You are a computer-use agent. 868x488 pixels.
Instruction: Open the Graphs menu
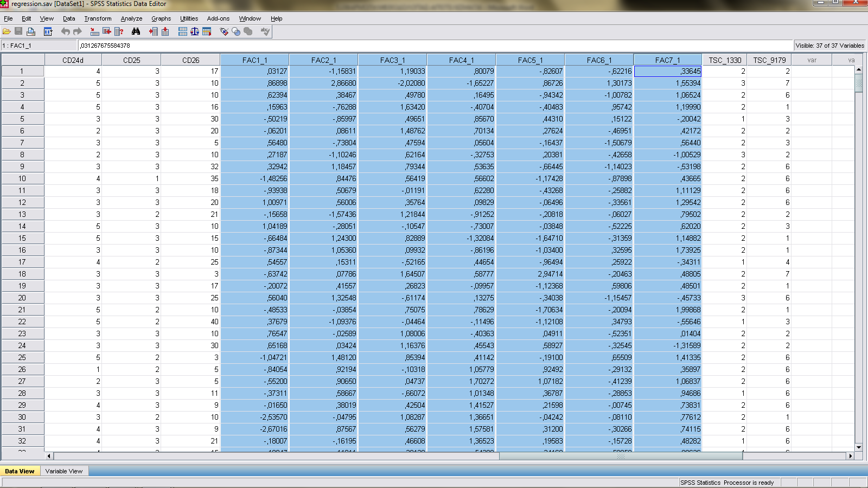click(161, 18)
